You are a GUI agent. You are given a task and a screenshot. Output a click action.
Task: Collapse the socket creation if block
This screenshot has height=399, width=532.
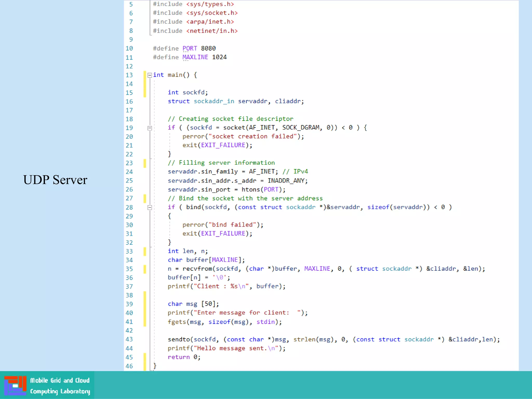click(x=150, y=128)
